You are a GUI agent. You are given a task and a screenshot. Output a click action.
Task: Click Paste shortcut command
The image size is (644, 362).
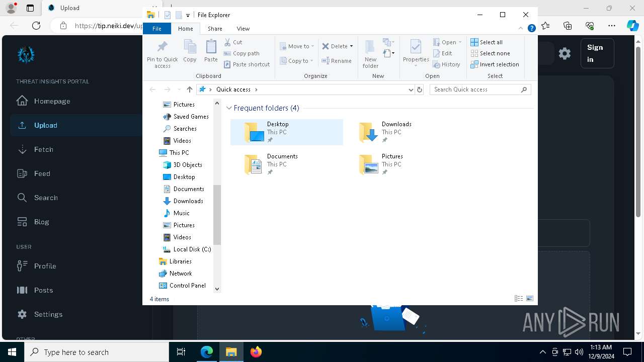tap(247, 64)
